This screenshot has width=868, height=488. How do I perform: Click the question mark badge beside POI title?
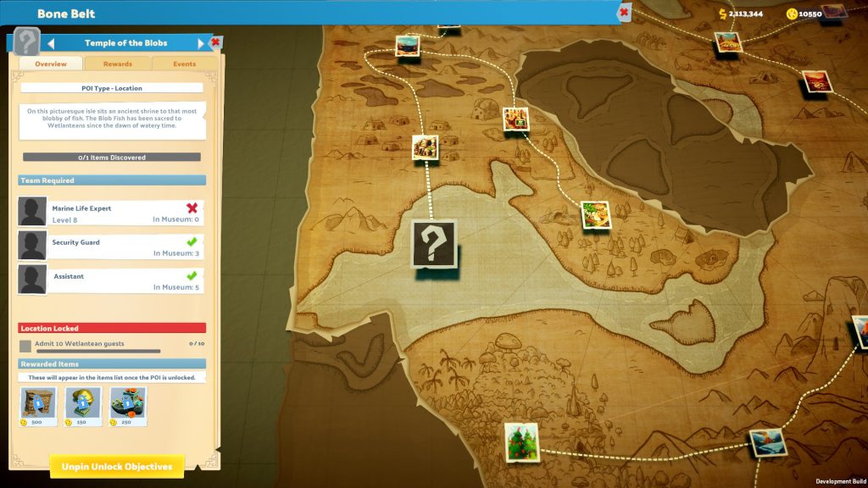coord(27,42)
